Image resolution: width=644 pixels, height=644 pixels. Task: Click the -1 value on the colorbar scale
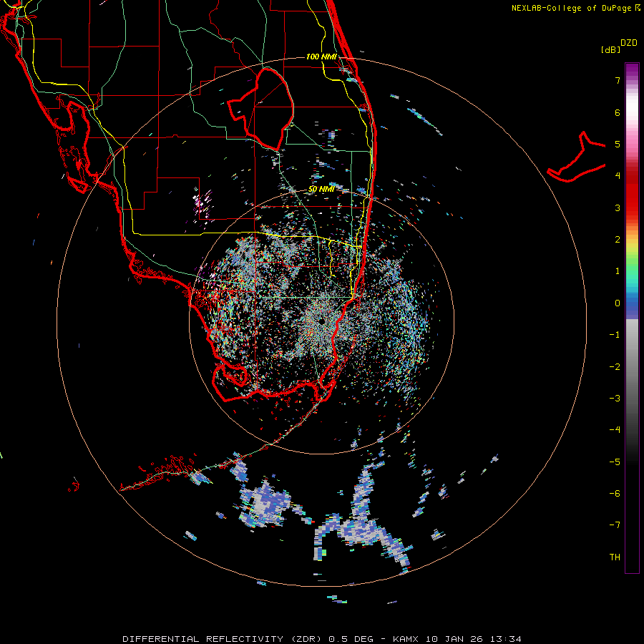615,335
